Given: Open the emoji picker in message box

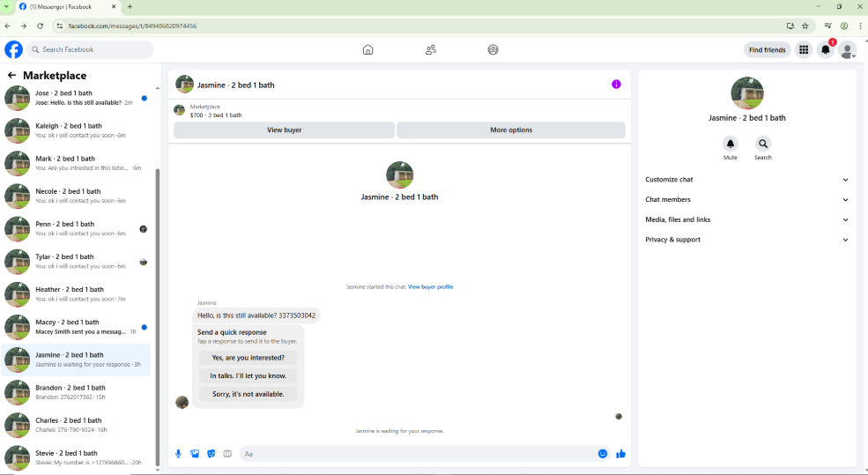Looking at the screenshot, I should point(602,454).
